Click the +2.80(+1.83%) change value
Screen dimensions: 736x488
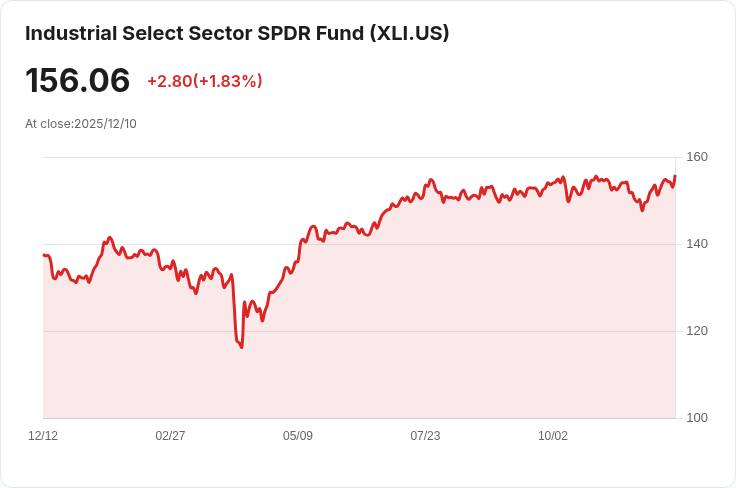[x=205, y=81]
